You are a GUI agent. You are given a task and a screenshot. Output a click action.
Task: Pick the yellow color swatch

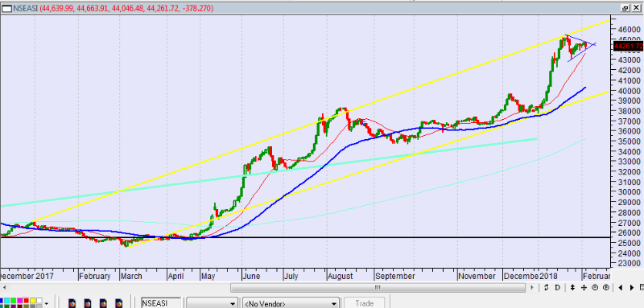click(x=33, y=301)
